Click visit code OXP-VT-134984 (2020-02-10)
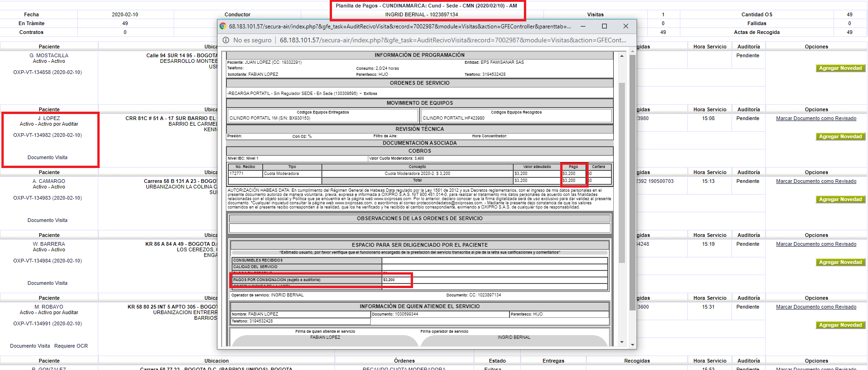Viewport: 868px width, 370px height. click(47, 261)
